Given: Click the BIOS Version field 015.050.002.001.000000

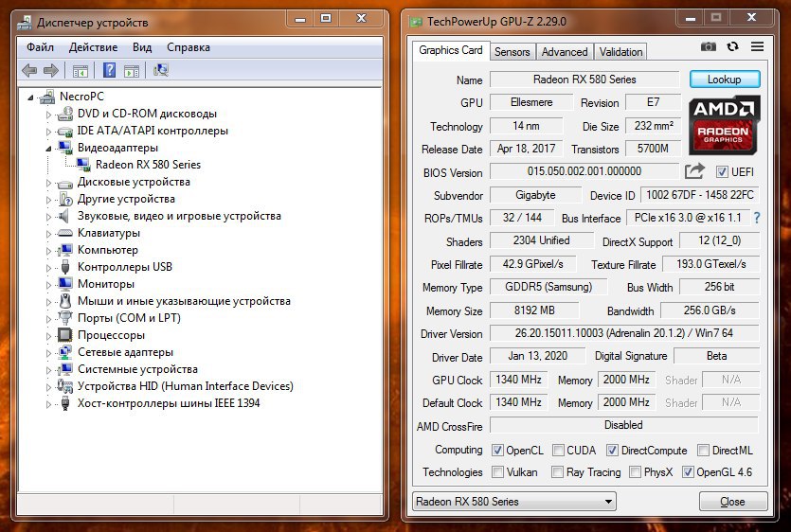Looking at the screenshot, I should click(584, 171).
